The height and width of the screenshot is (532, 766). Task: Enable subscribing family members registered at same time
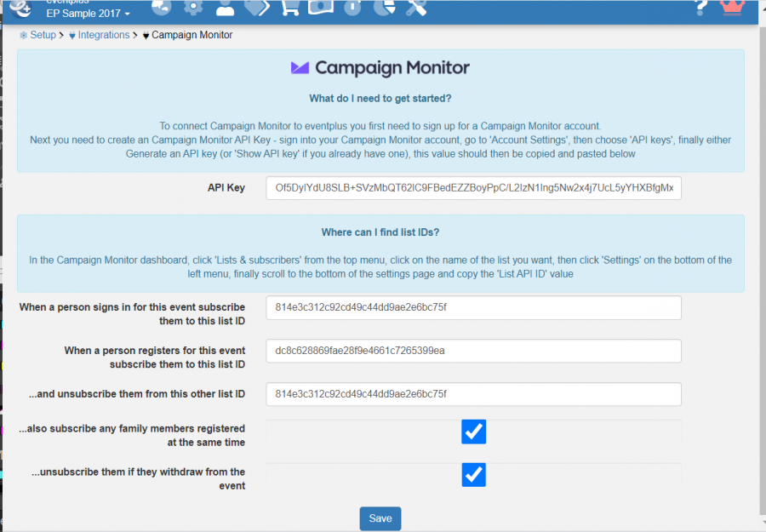[473, 432]
